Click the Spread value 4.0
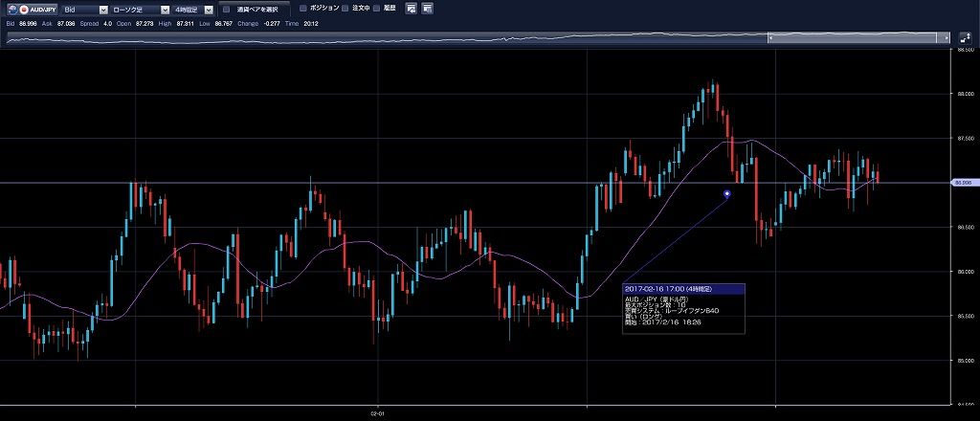 [x=108, y=23]
